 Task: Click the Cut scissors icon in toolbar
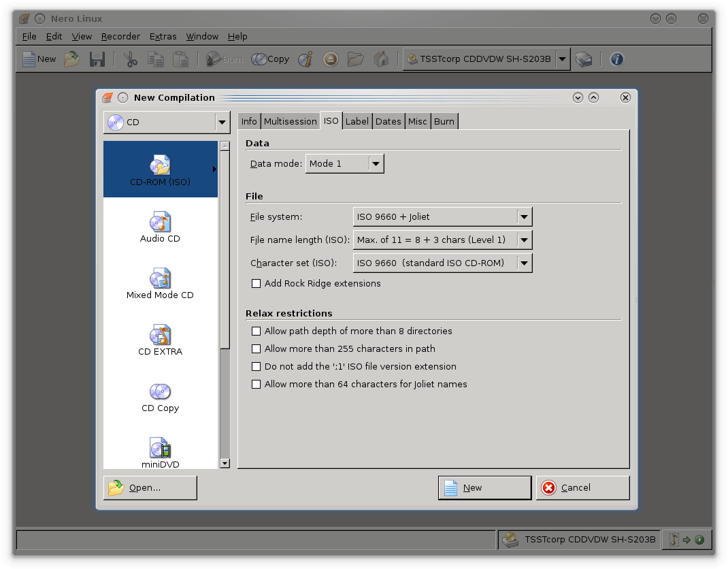click(x=131, y=59)
